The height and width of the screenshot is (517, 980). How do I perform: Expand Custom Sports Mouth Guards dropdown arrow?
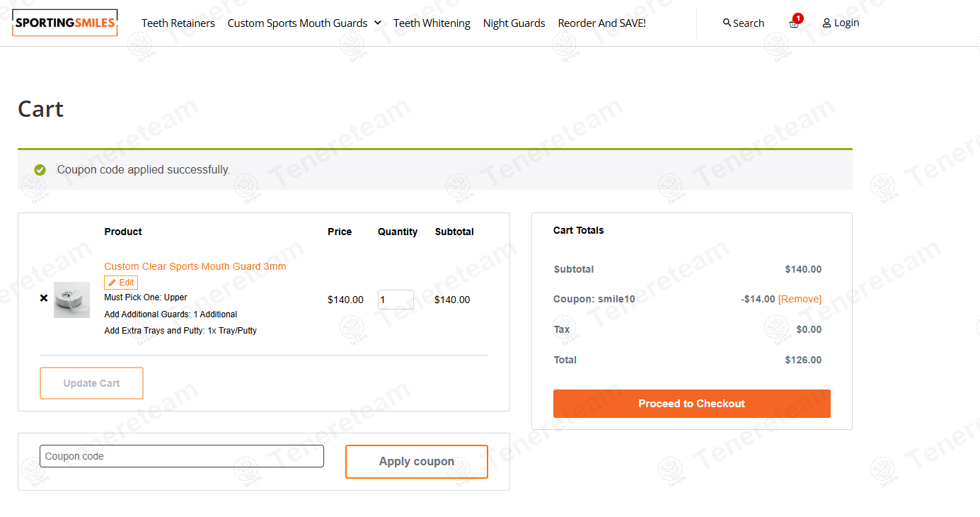[378, 23]
